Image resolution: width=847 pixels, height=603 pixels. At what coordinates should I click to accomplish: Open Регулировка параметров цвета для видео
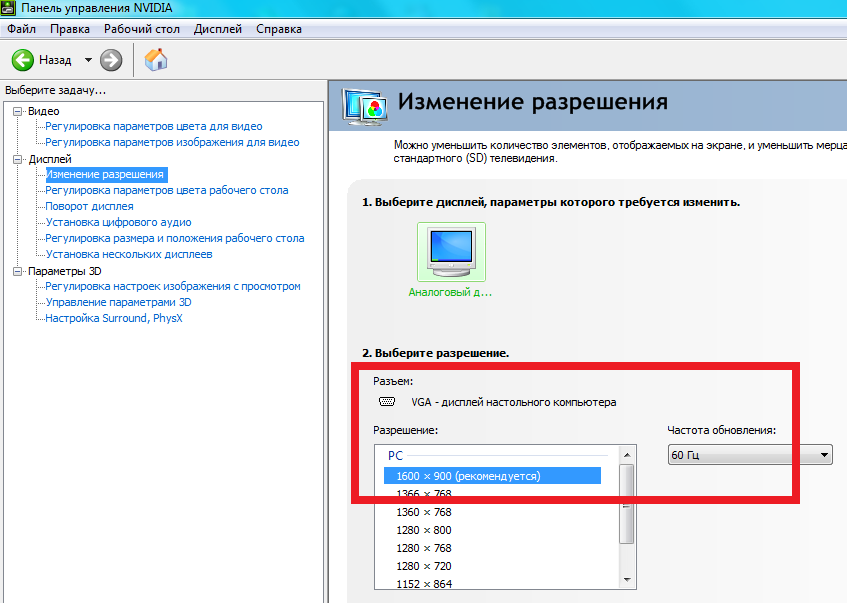[153, 126]
